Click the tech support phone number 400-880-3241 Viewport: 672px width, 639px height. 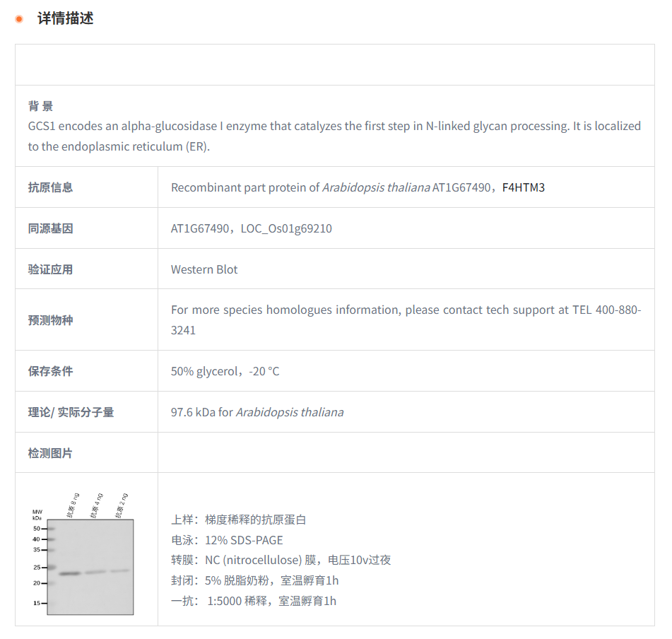[608, 310]
